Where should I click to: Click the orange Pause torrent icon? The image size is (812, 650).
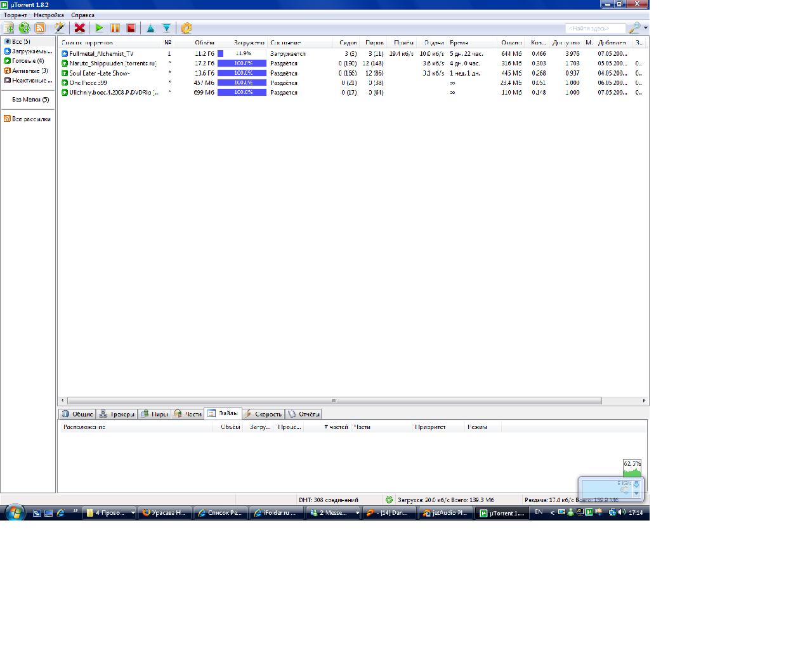click(115, 28)
